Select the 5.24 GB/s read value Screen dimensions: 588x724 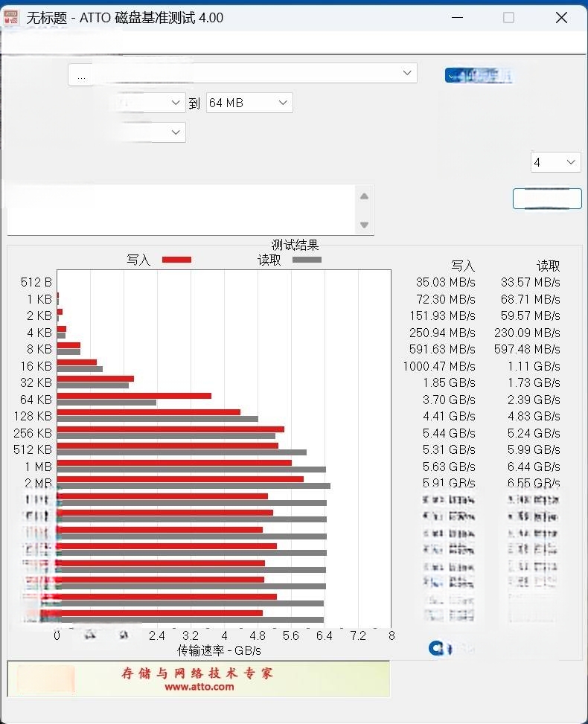pyautogui.click(x=534, y=433)
